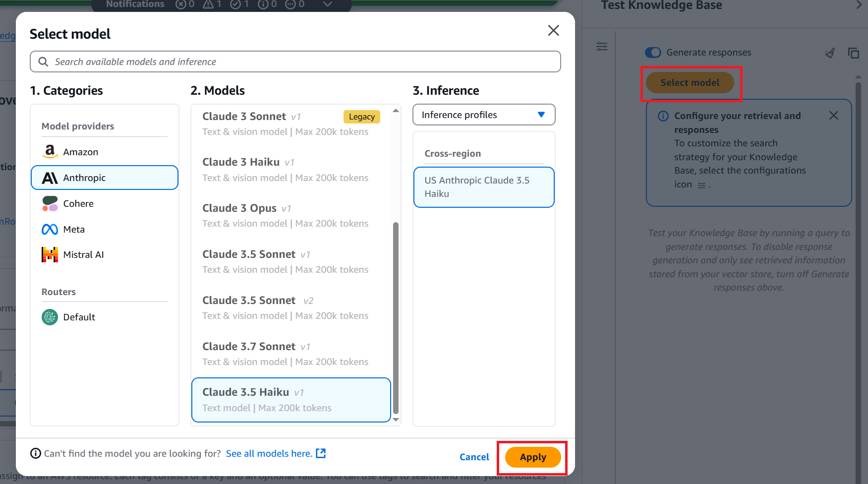The width and height of the screenshot is (868, 484).
Task: Toggle the Generate responses switch
Action: pos(653,53)
